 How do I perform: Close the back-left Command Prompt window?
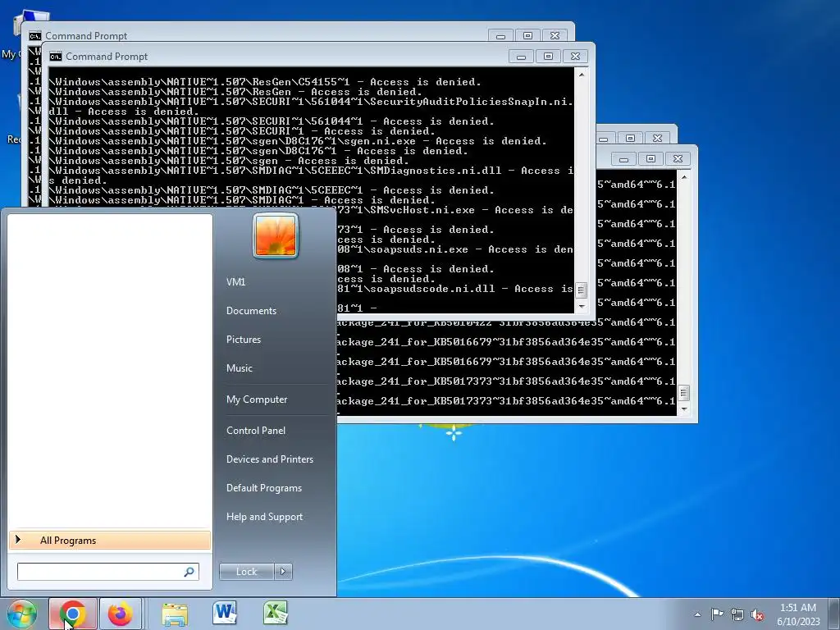click(x=555, y=36)
